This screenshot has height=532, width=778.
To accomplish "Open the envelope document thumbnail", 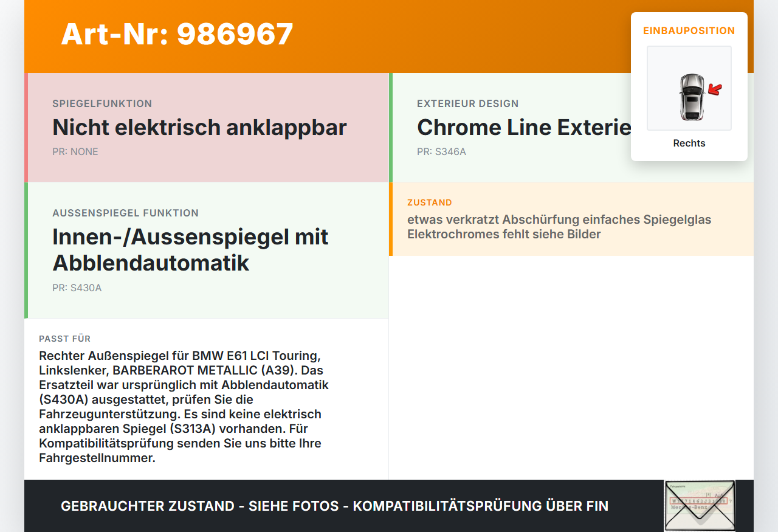I will coord(699,505).
